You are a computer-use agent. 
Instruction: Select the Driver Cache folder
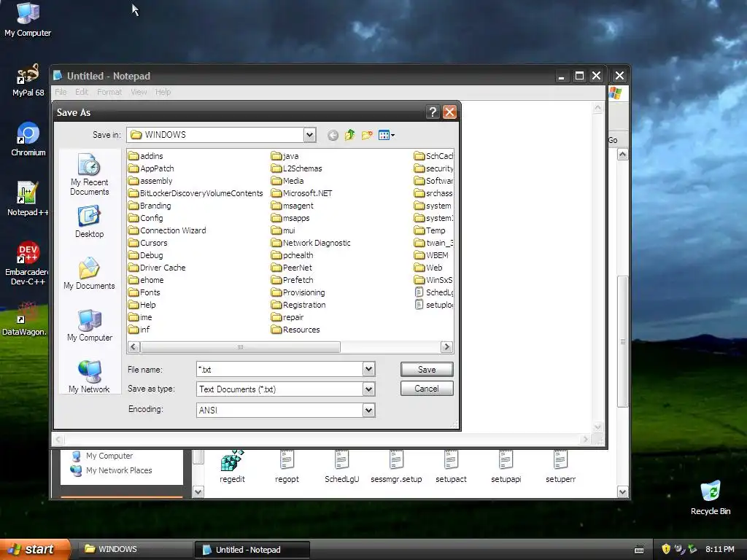point(158,268)
